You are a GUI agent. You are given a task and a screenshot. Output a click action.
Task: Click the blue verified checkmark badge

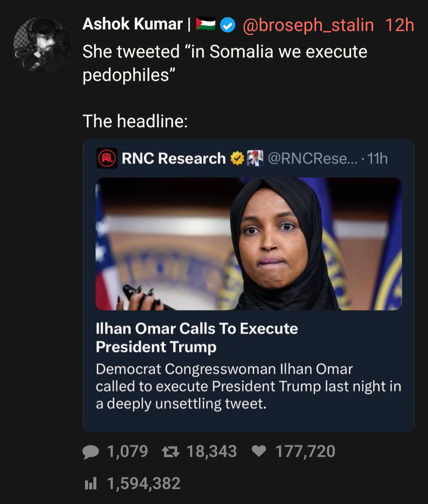click(x=227, y=25)
